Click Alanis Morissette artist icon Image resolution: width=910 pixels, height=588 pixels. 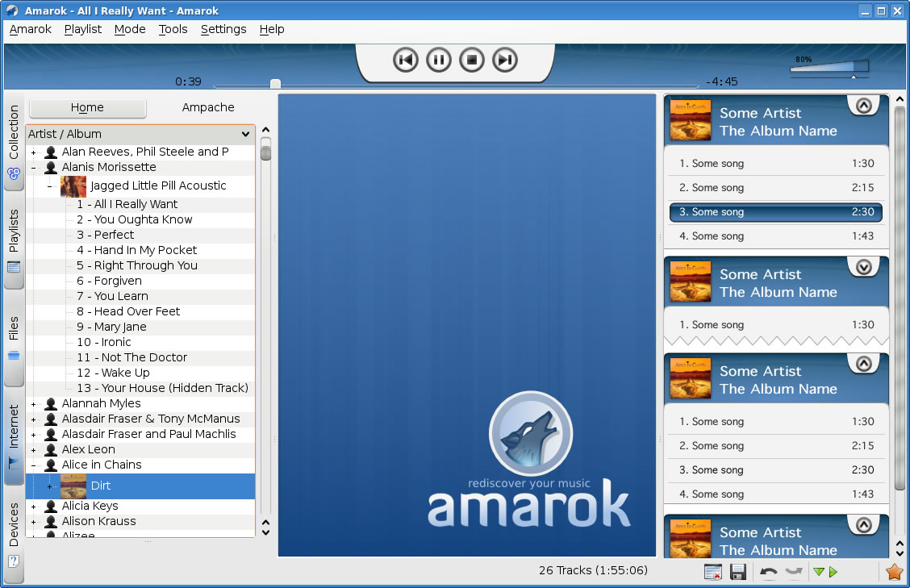coord(51,168)
